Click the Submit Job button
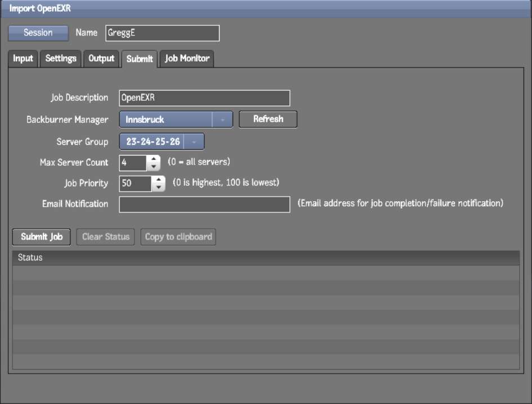 [x=42, y=237]
